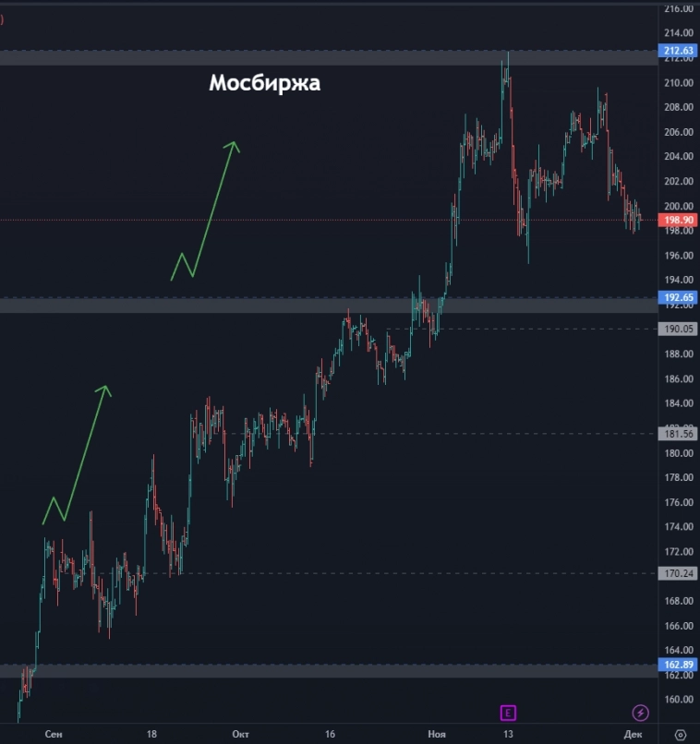700x744 pixels.
Task: Click the 'Дек' date label on time axis
Action: click(x=634, y=734)
